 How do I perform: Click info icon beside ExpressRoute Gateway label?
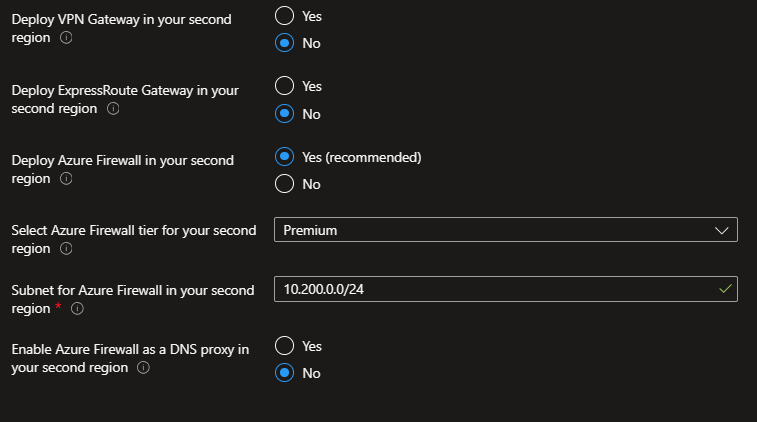(x=113, y=108)
